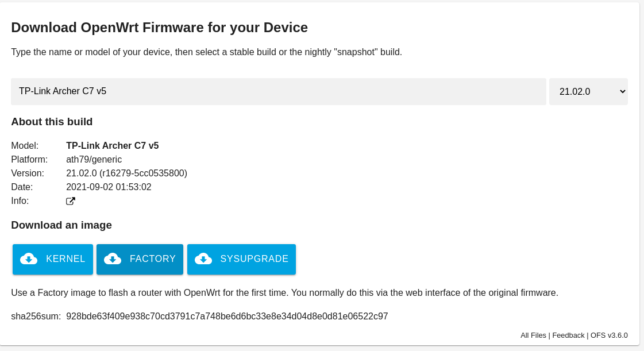Click the cloud download icon on KERNEL
The width and height of the screenshot is (644, 351).
coord(29,259)
